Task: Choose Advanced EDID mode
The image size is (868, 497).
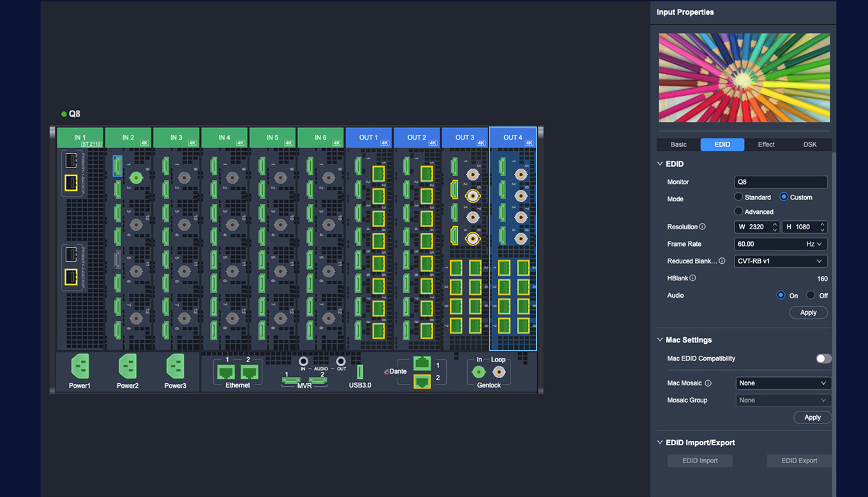Action: coord(738,211)
